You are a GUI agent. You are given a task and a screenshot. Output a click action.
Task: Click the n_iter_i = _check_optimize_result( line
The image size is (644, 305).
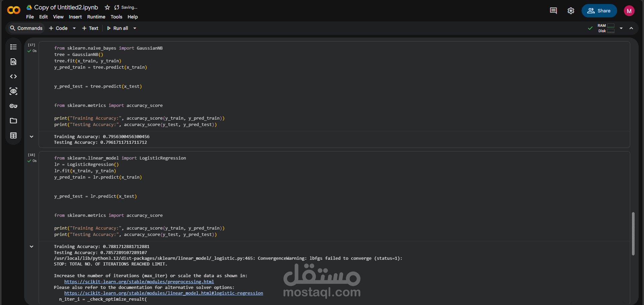103,299
